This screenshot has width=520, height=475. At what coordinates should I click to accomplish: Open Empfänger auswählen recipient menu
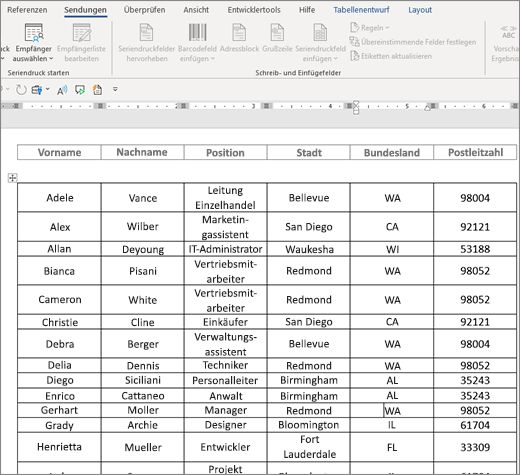[33, 43]
